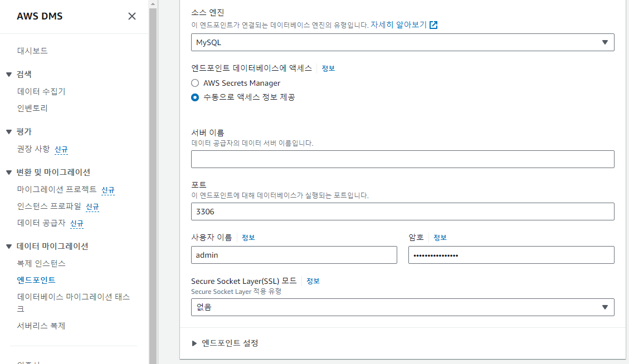Click the 자세히 알아보기 link

[398, 25]
